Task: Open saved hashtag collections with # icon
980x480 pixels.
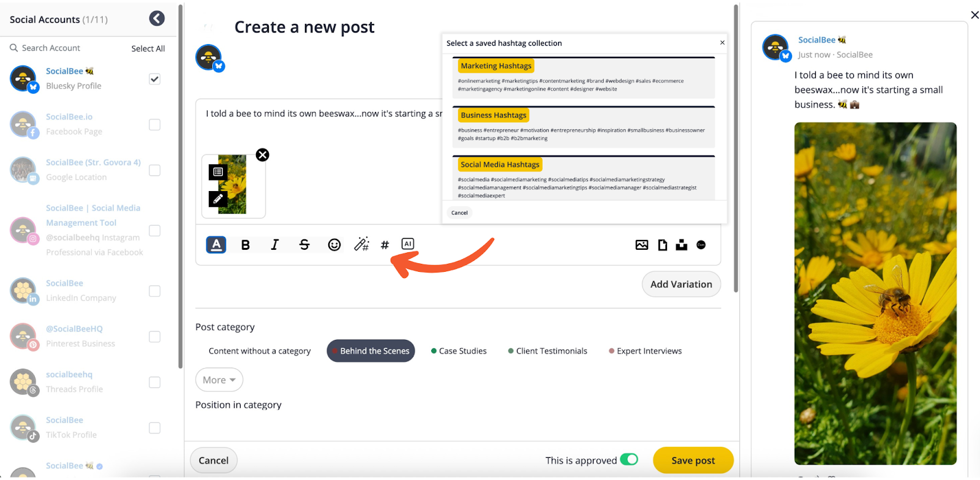Action: (385, 245)
